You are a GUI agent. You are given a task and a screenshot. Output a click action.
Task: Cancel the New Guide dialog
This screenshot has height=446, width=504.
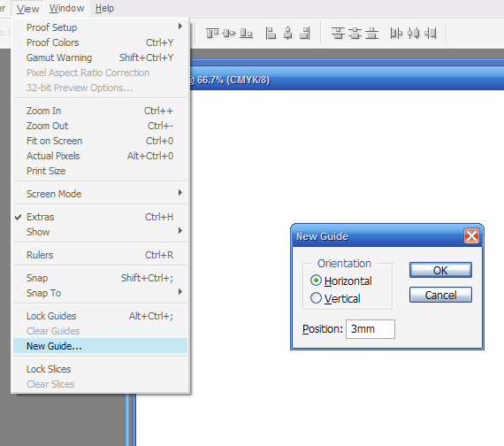[x=440, y=295]
